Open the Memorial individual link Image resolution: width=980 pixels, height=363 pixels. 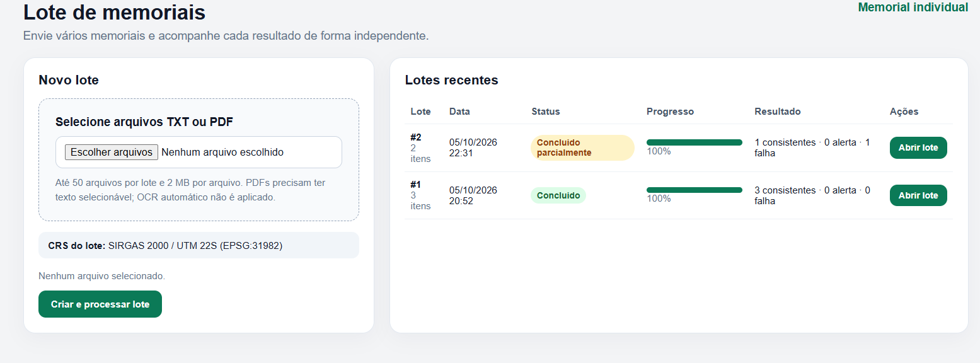[x=913, y=8]
